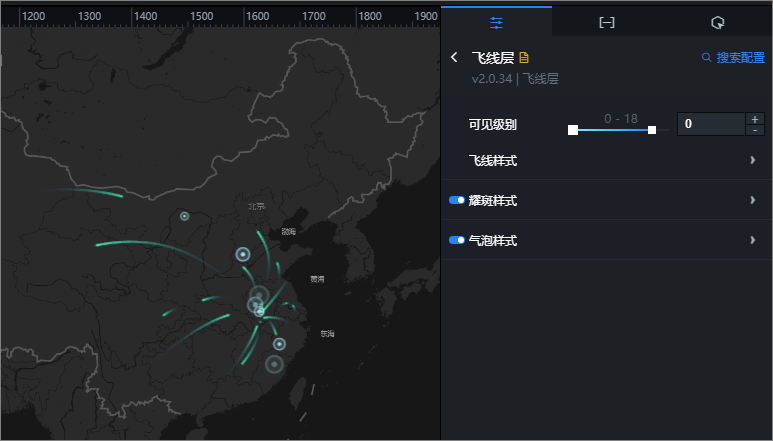Click the 1500 ruler mark
The image size is (773, 441).
[x=202, y=16]
